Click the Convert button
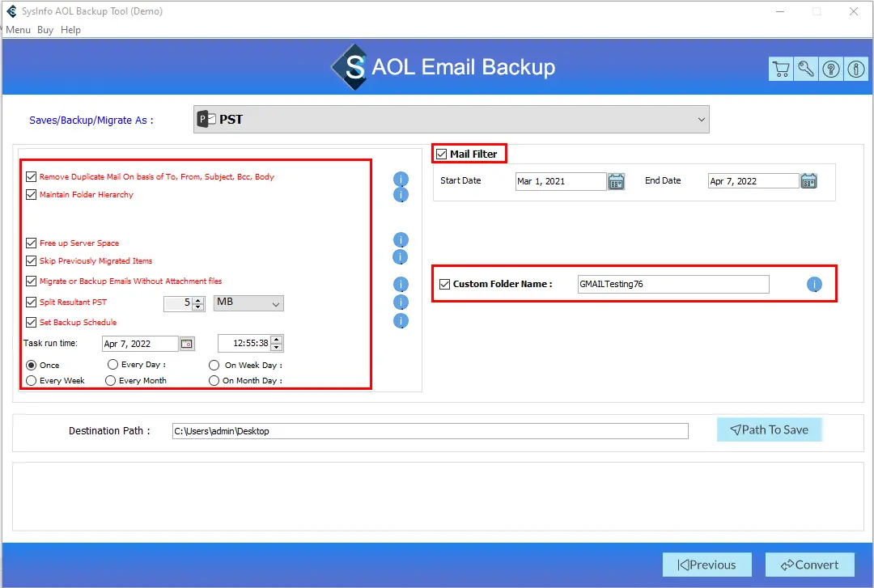 click(803, 565)
